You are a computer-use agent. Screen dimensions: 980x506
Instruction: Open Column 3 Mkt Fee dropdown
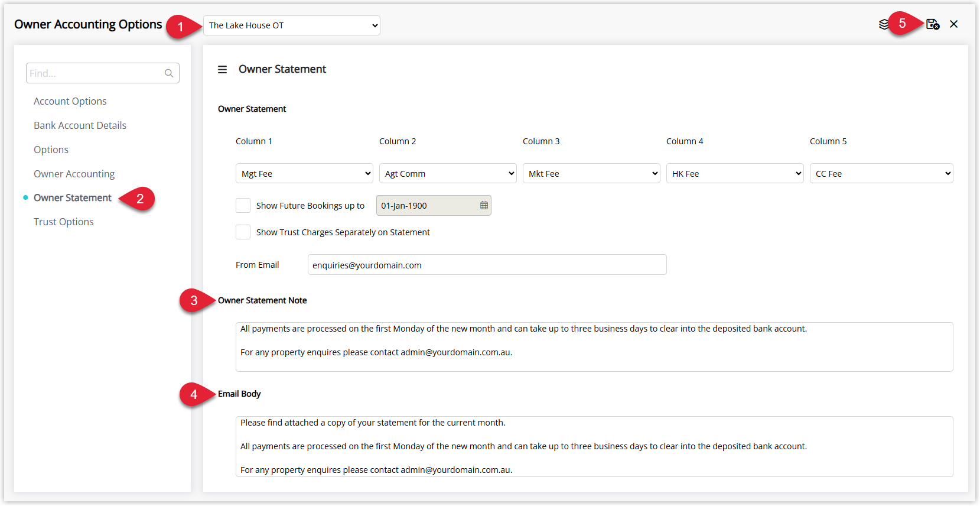pyautogui.click(x=591, y=173)
